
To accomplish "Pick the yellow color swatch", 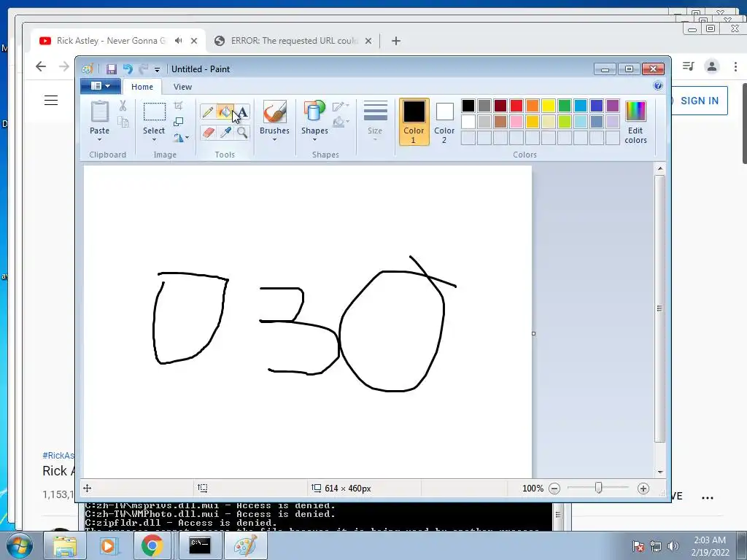I will pyautogui.click(x=549, y=106).
